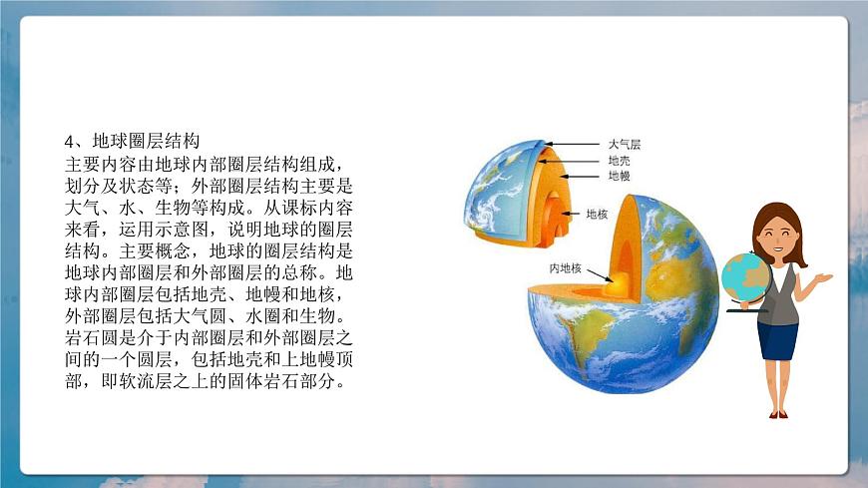Click the line starting '岩石圆是介于'
Viewport: 868px width, 488px height.
(209, 337)
